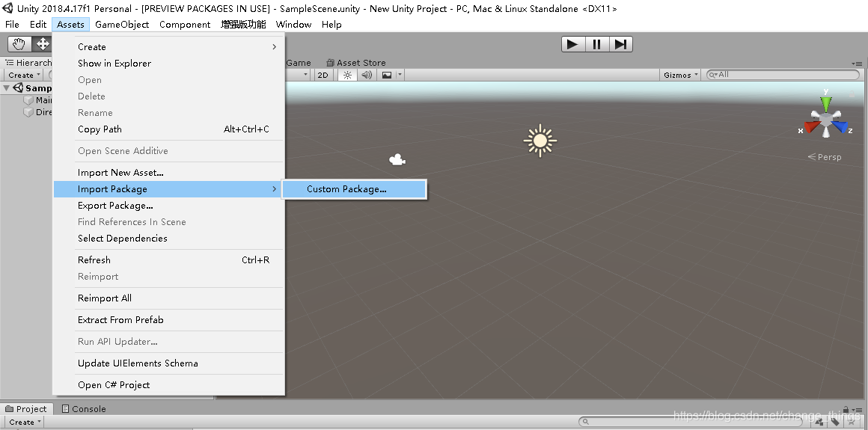Collapse the SampleScene tree arrow
This screenshot has width=868, height=430.
(x=7, y=88)
